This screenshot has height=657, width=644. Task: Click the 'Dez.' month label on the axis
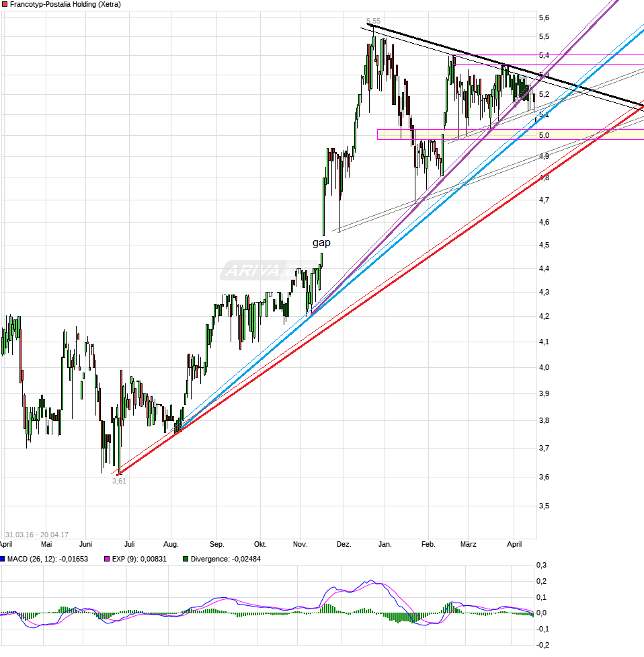tap(344, 544)
